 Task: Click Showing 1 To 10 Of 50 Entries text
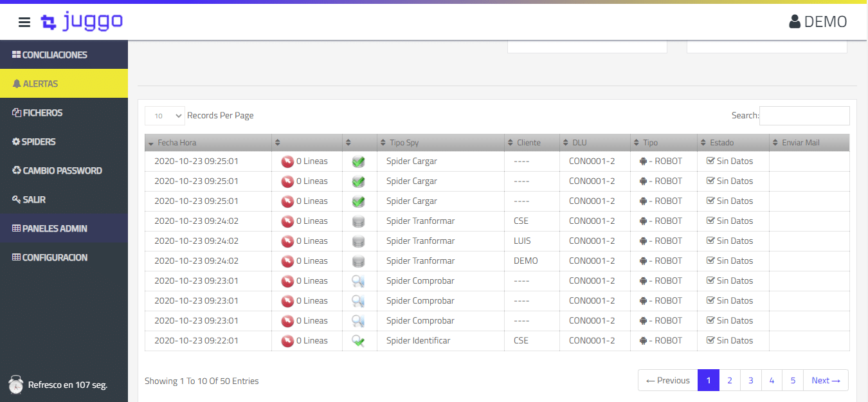[202, 381]
